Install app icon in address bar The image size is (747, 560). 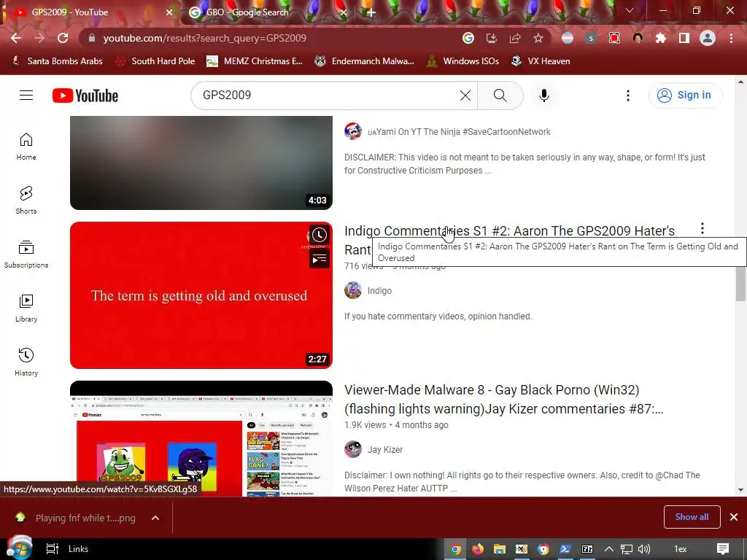coord(492,38)
